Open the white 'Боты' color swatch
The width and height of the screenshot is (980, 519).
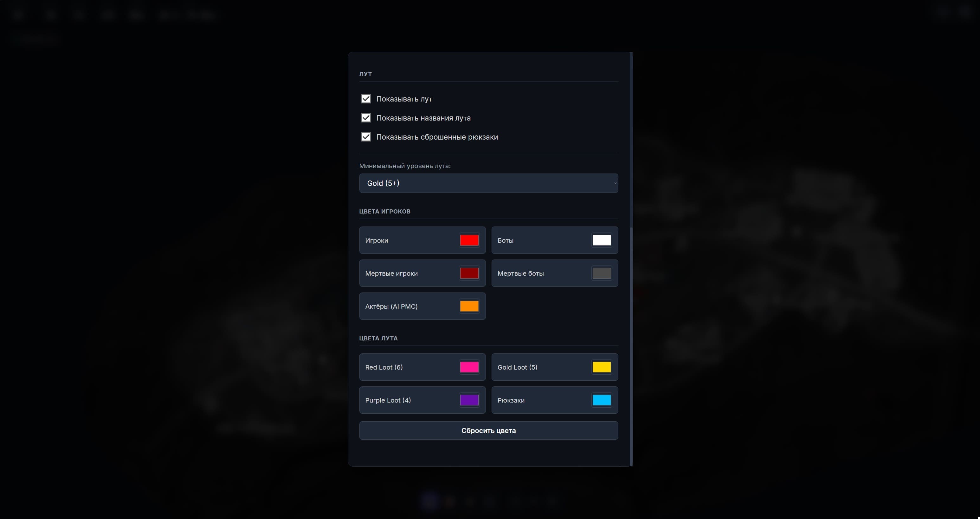[602, 240]
